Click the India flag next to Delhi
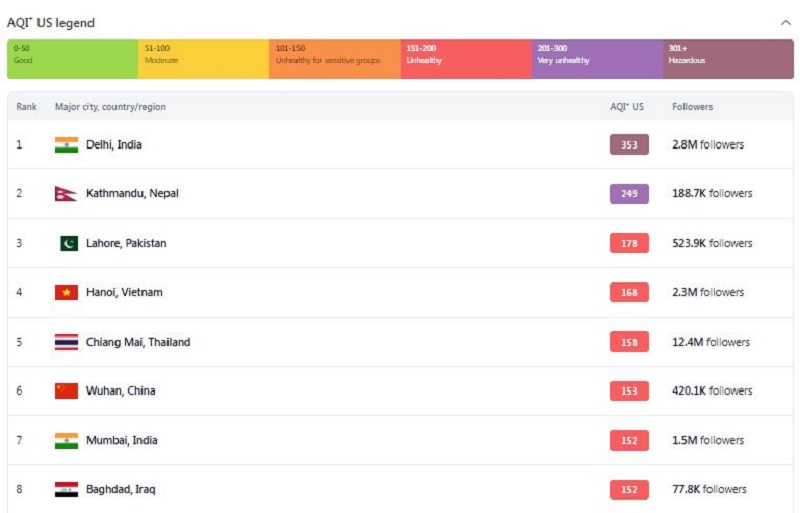 tap(66, 145)
